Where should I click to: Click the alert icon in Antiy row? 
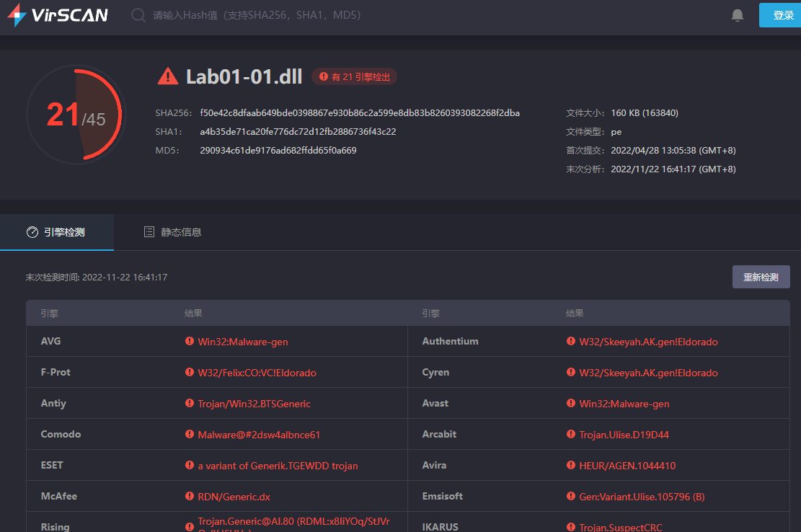tap(190, 404)
